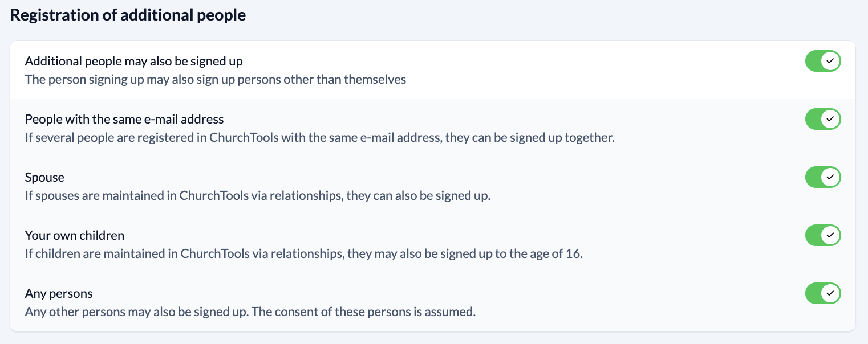Click the 'Additional people may also be signed up' label
Viewport: 868px width, 344px height.
(133, 61)
